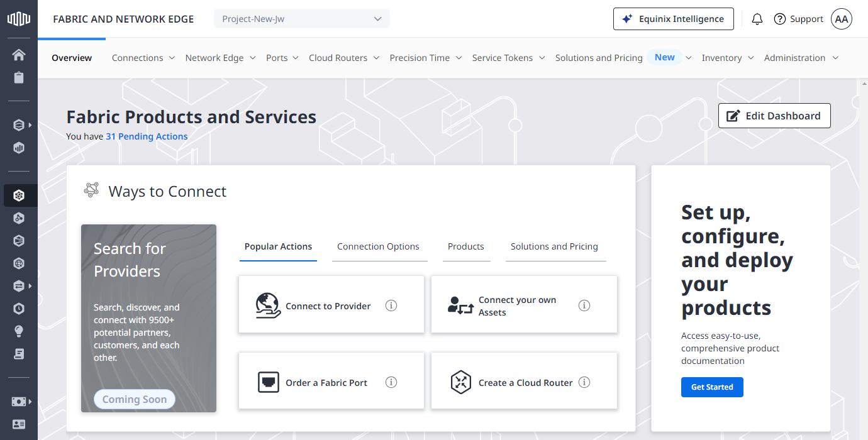Open the stacked-layers hexagon sidebar icon
The image size is (868, 440).
coord(19,125)
